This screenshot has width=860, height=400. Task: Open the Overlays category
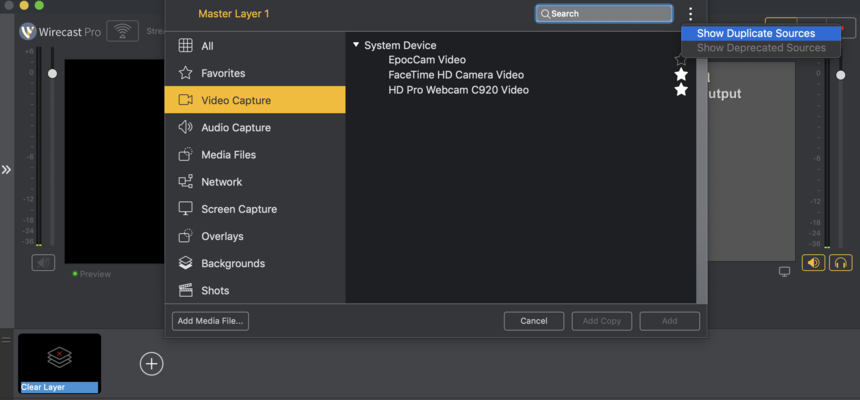click(x=255, y=236)
